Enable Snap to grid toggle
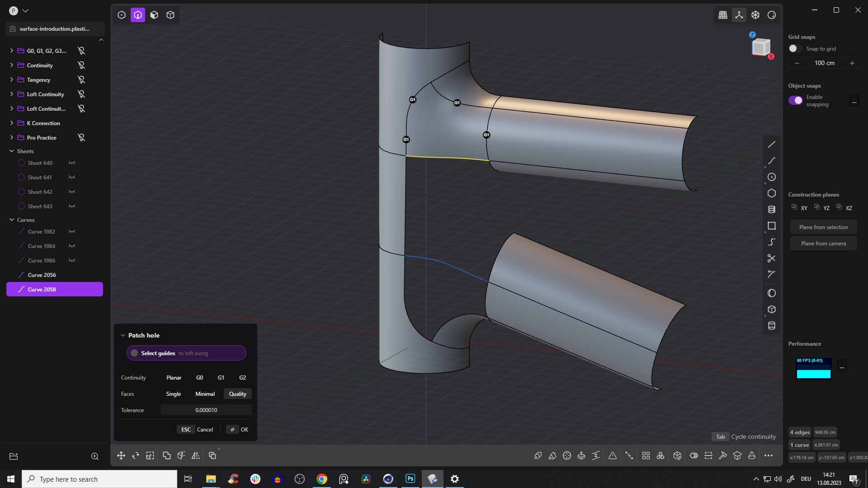The height and width of the screenshot is (488, 868). [x=795, y=49]
